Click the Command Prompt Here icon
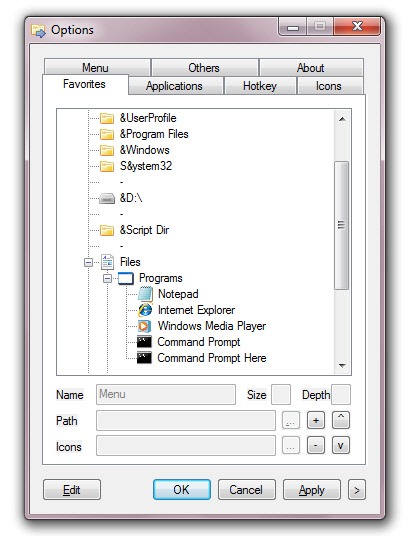Screen dimensions: 411x536 click(x=144, y=358)
